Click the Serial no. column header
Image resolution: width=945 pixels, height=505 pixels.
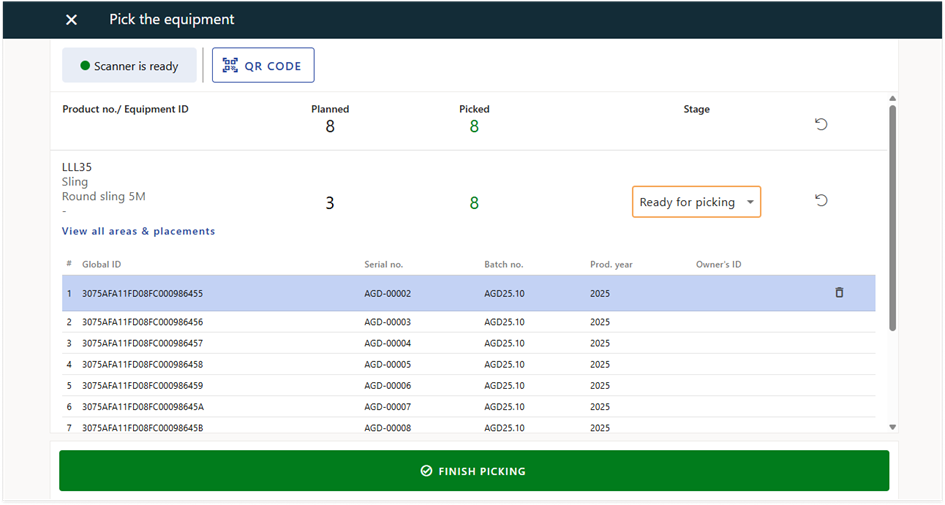coord(383,264)
